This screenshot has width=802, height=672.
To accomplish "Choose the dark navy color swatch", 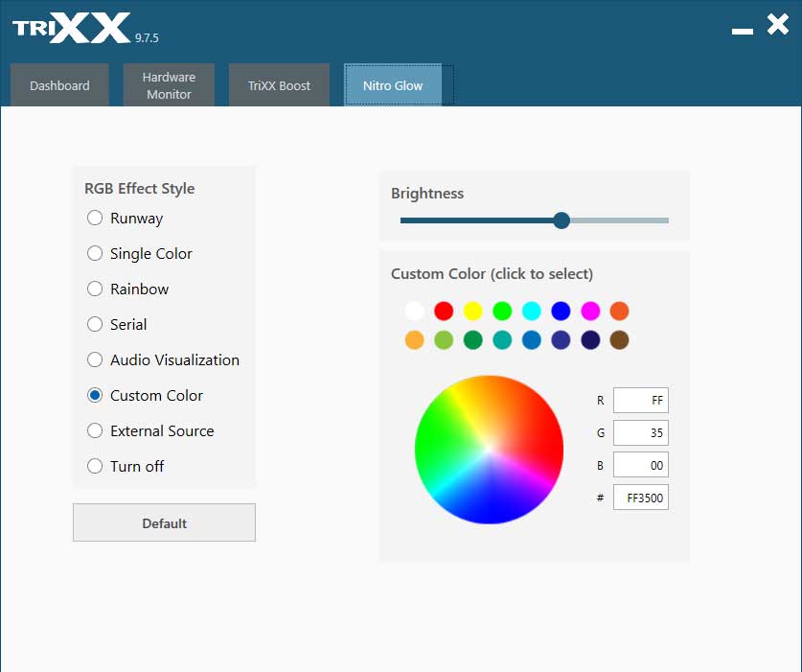I will (x=590, y=340).
